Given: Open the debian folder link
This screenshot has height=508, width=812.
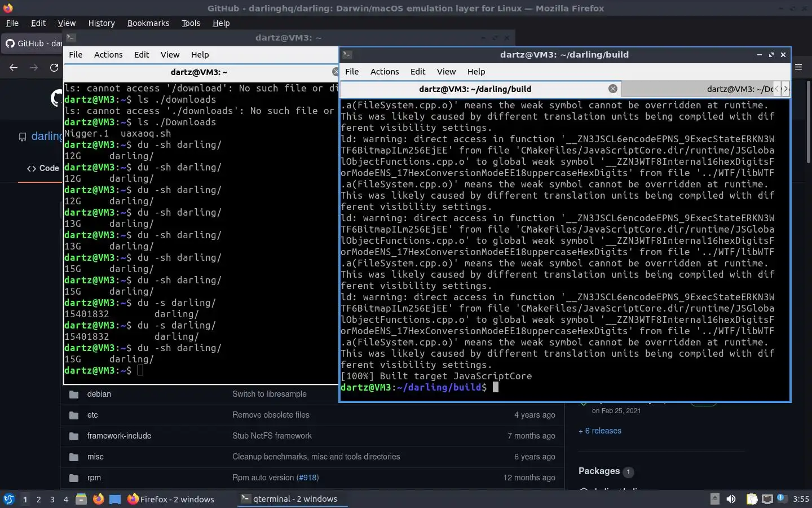Looking at the screenshot, I should tap(99, 394).
